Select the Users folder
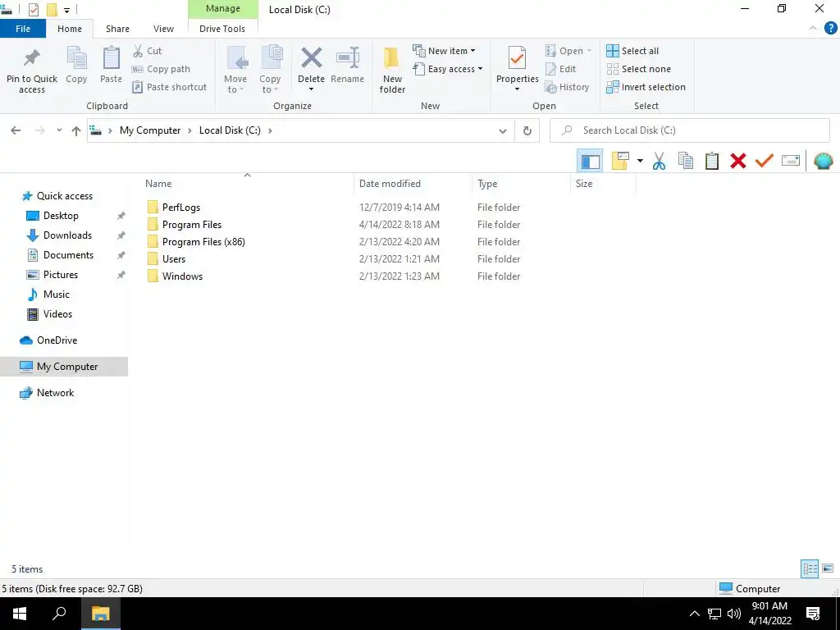Viewport: 840px width, 630px height. [x=174, y=258]
